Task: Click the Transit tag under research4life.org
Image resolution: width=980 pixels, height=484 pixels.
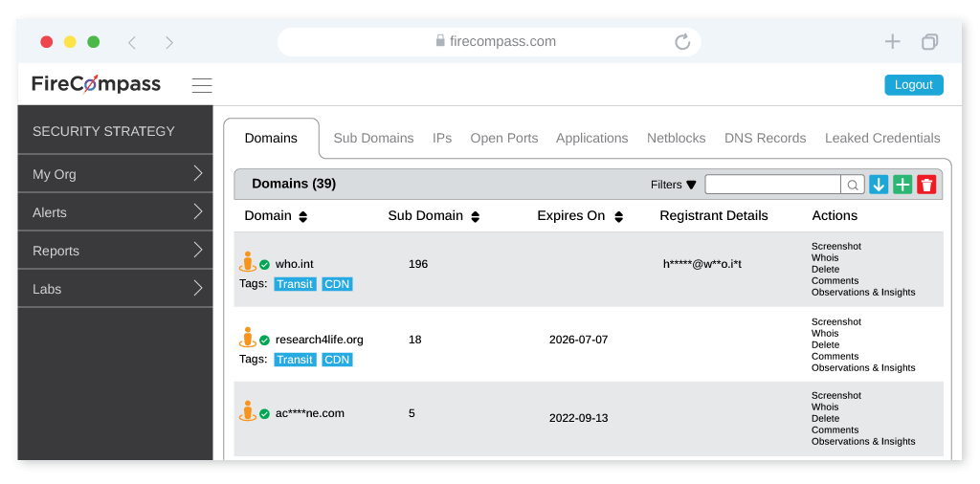Action: coord(295,360)
